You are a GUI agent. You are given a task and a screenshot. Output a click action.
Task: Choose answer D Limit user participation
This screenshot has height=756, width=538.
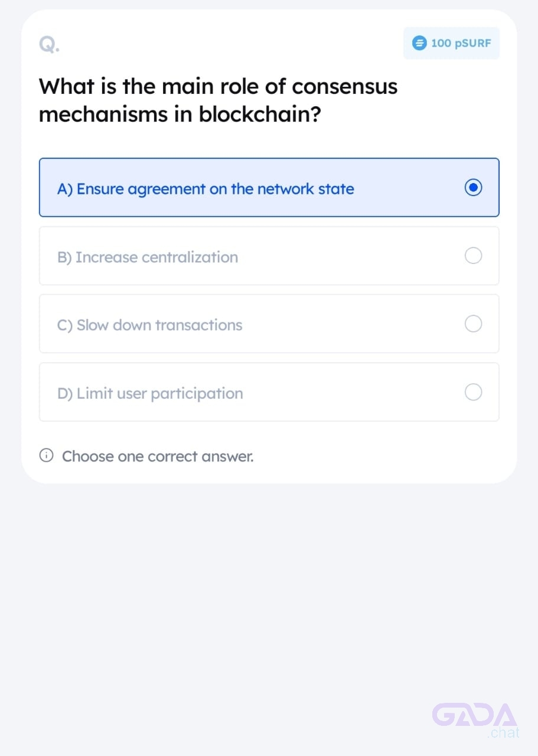point(269,392)
